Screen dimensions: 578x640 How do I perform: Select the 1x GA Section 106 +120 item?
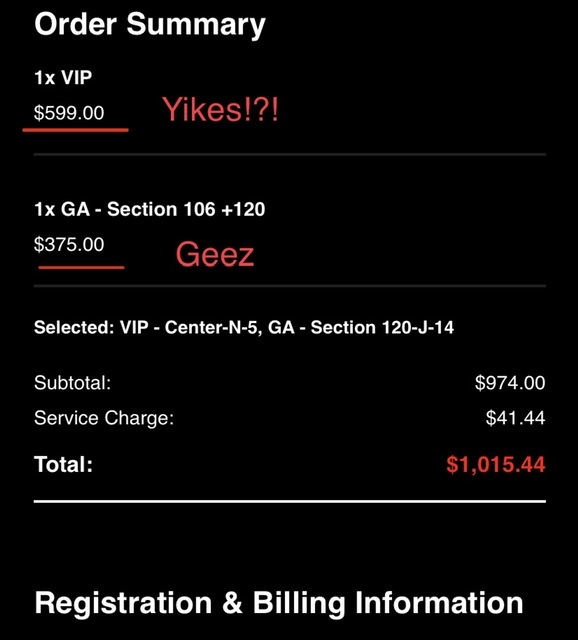point(150,209)
